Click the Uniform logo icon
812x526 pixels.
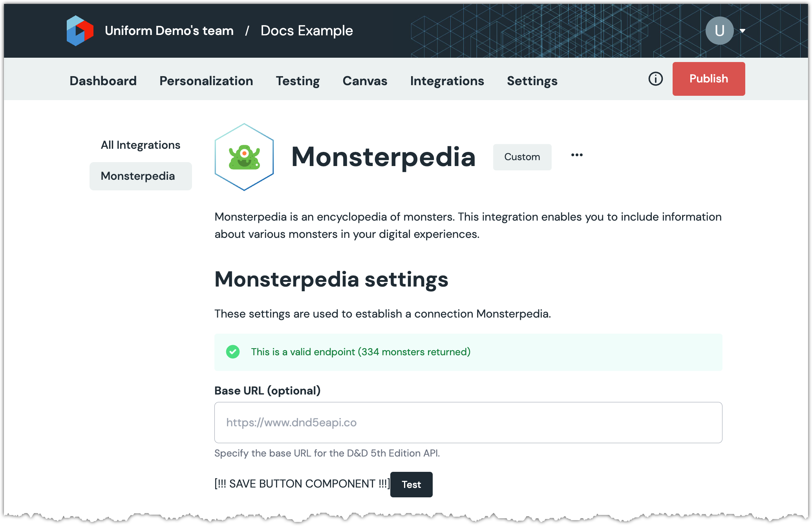point(80,31)
